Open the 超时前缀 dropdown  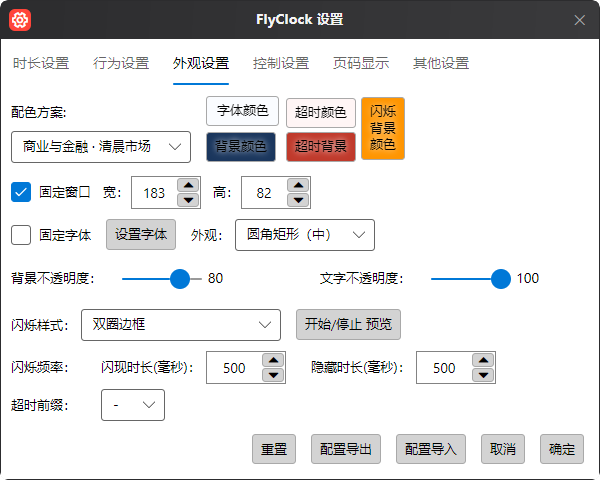(133, 405)
